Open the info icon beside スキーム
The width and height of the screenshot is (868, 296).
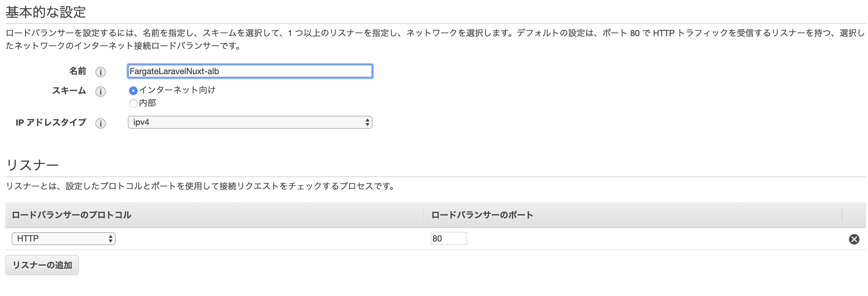click(x=100, y=92)
